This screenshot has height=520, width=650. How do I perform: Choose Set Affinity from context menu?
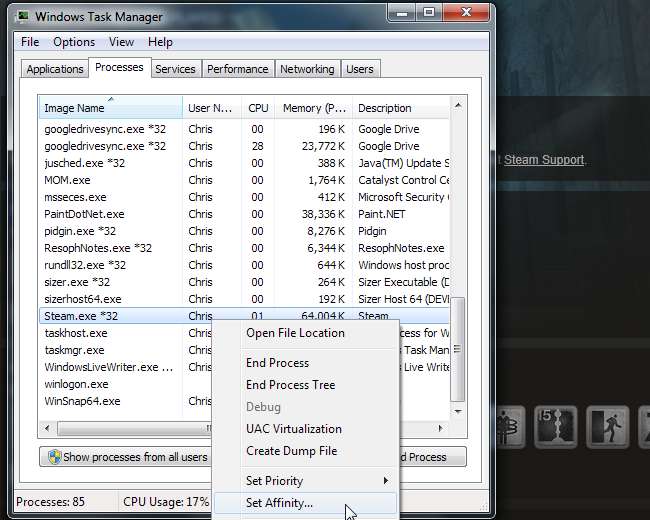coord(280,503)
